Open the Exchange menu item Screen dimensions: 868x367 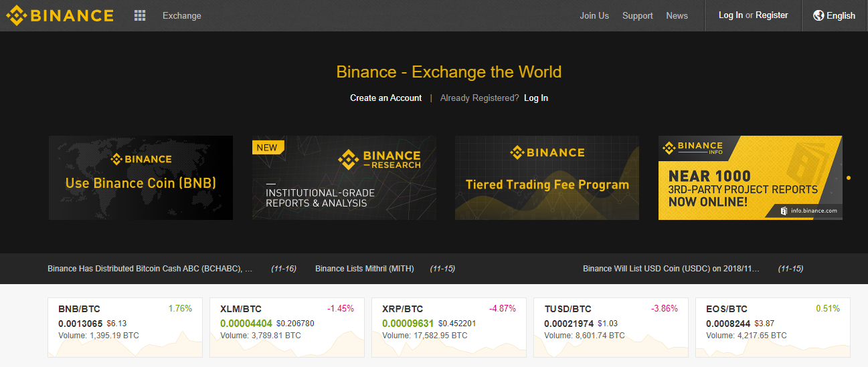181,15
